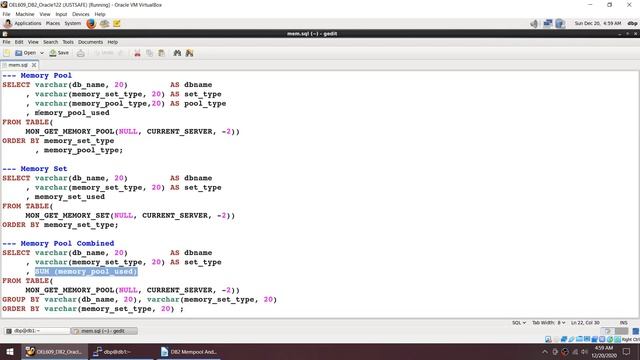Open gedit's Search menu
Screen dimensions: 640x360
(x=51, y=42)
